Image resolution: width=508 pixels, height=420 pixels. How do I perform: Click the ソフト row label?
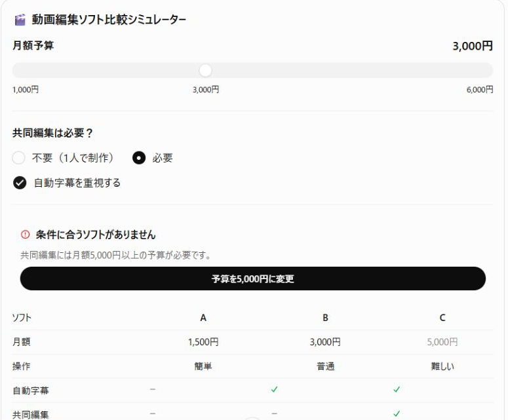click(22, 318)
